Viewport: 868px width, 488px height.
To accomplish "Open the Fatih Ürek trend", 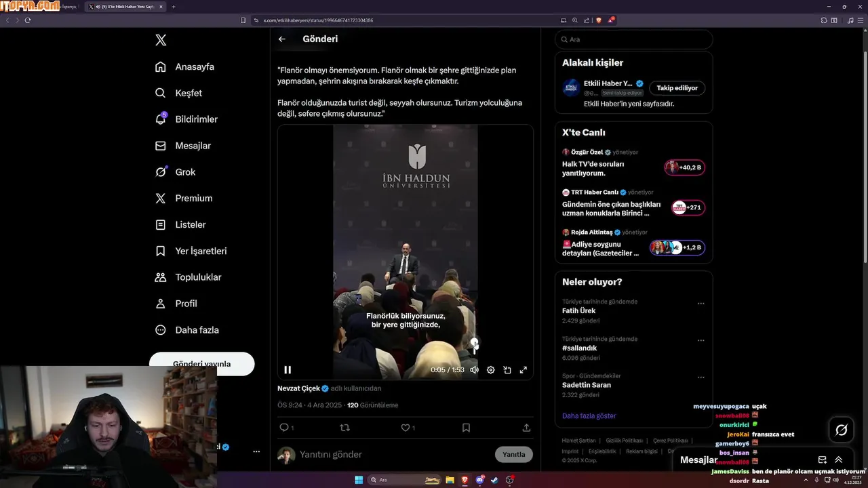I will pyautogui.click(x=578, y=311).
